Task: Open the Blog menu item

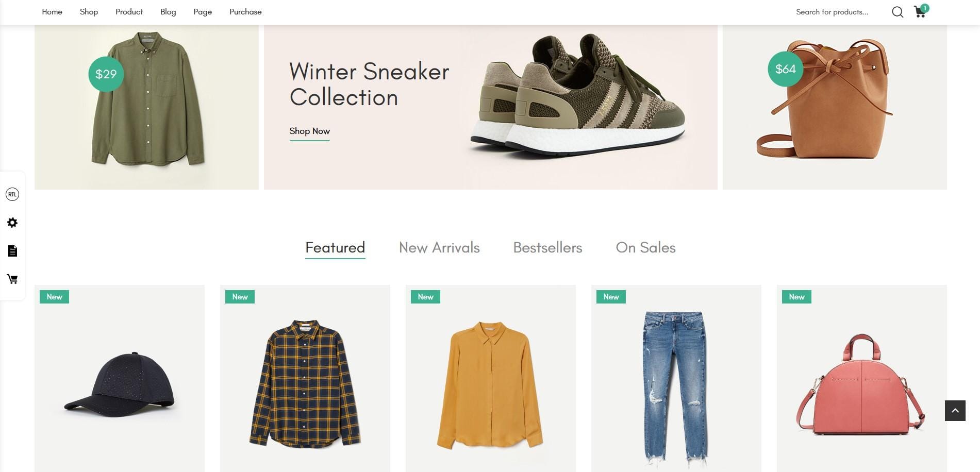Action: (x=168, y=12)
